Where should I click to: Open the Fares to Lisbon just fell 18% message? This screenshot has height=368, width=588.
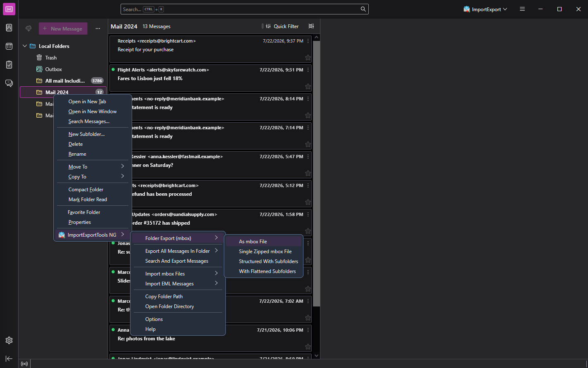211,78
